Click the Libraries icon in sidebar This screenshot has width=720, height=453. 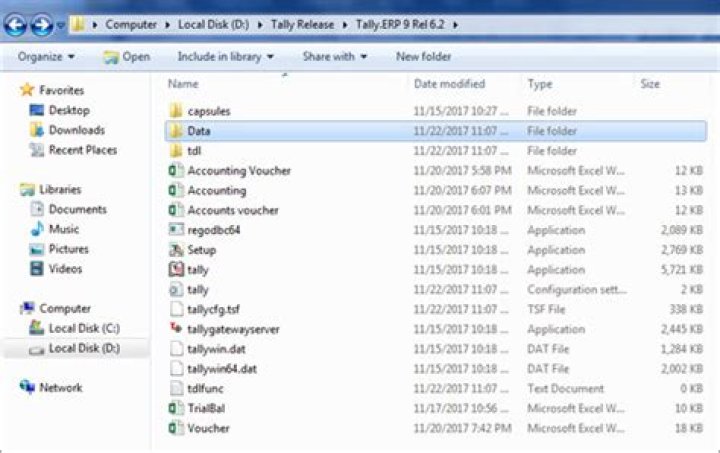point(28,190)
